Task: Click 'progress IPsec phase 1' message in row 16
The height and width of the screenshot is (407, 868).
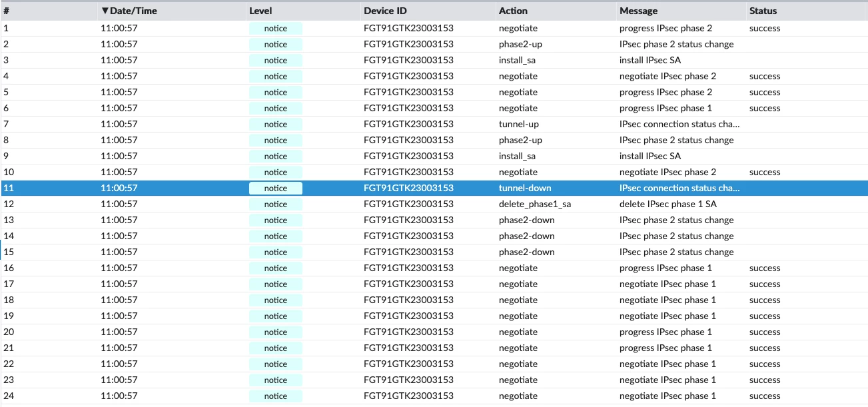Action: pyautogui.click(x=665, y=268)
